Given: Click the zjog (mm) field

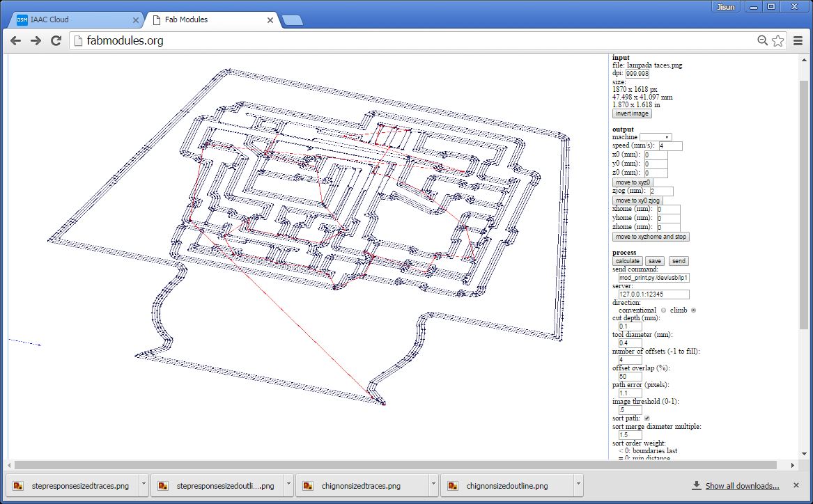Looking at the screenshot, I should (x=662, y=191).
